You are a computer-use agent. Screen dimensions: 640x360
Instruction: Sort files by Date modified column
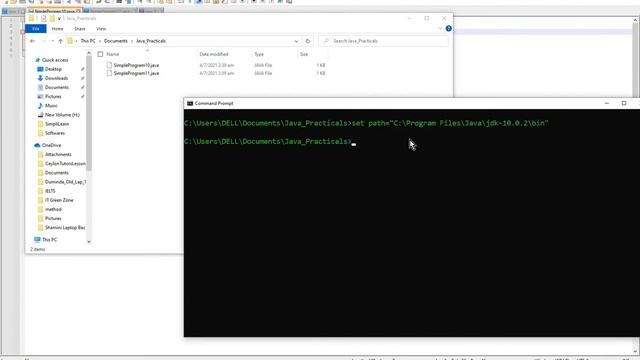(x=213, y=54)
